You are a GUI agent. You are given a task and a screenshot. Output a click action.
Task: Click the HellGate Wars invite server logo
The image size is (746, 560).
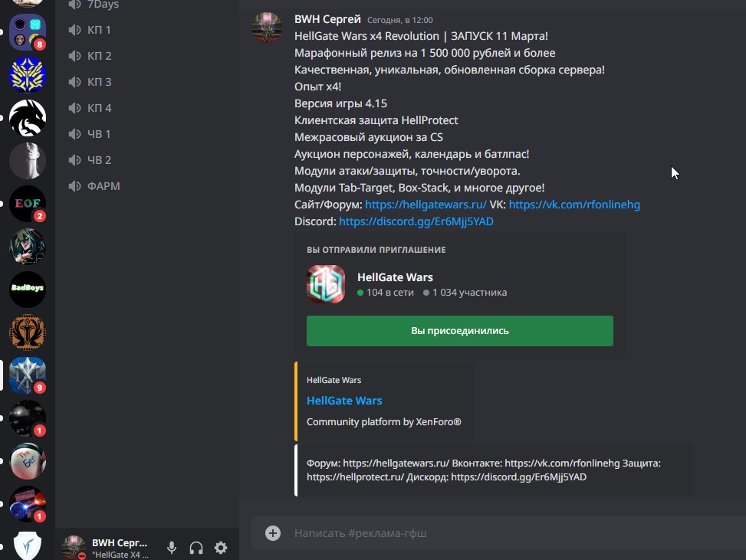coord(326,284)
